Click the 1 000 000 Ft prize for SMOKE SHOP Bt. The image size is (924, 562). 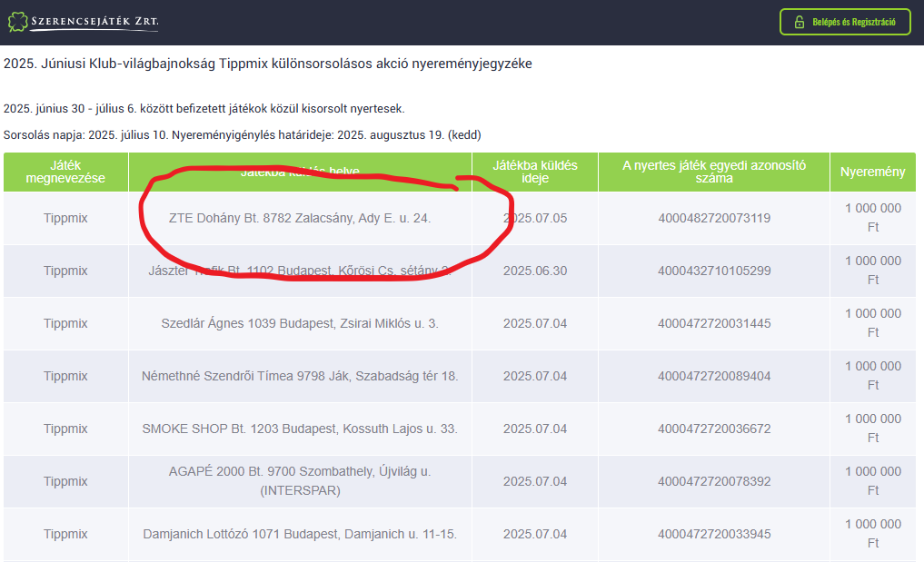[x=873, y=429]
